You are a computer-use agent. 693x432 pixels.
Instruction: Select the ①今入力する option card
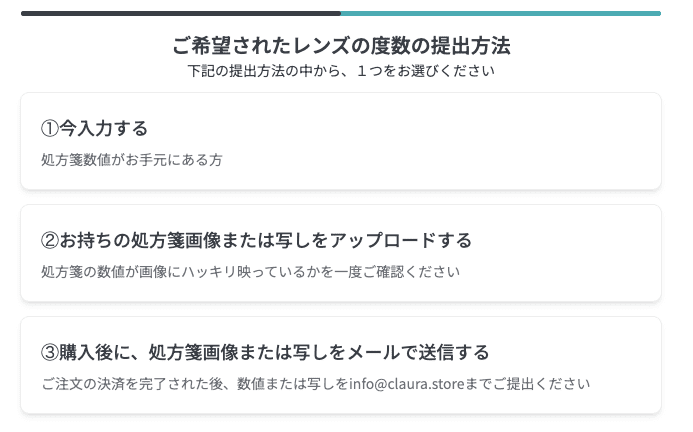point(340,141)
